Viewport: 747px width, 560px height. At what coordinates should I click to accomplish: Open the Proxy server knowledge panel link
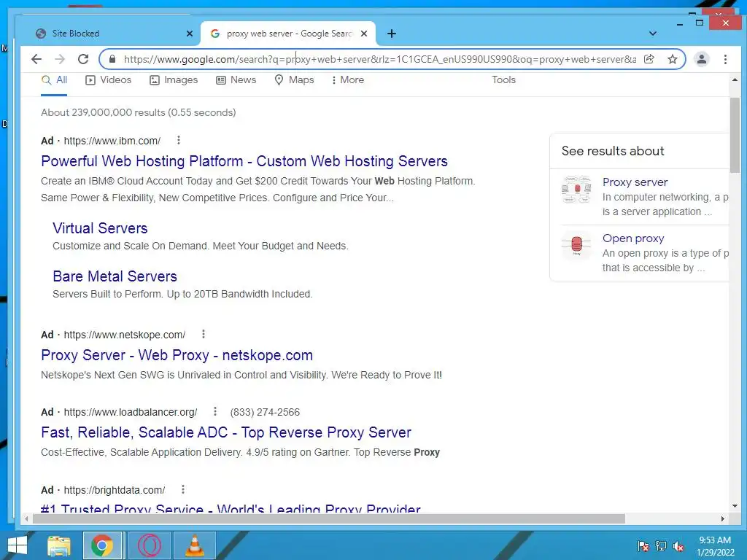tap(635, 182)
